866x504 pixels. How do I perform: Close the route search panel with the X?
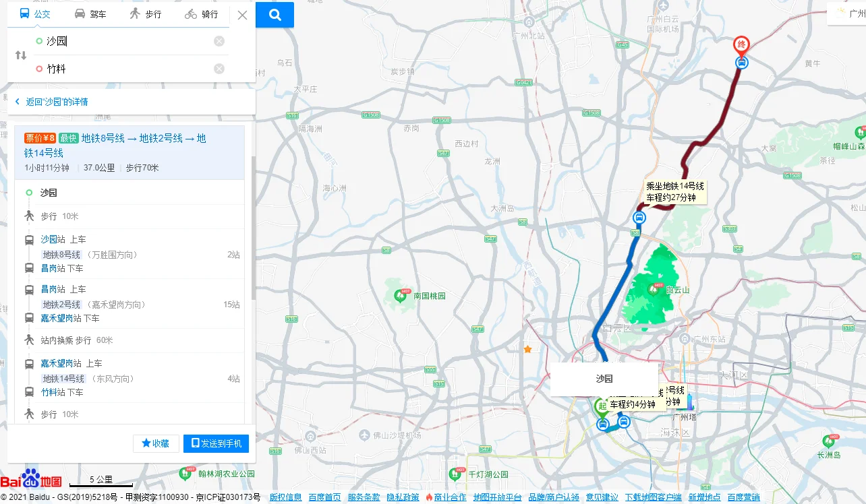coord(242,14)
